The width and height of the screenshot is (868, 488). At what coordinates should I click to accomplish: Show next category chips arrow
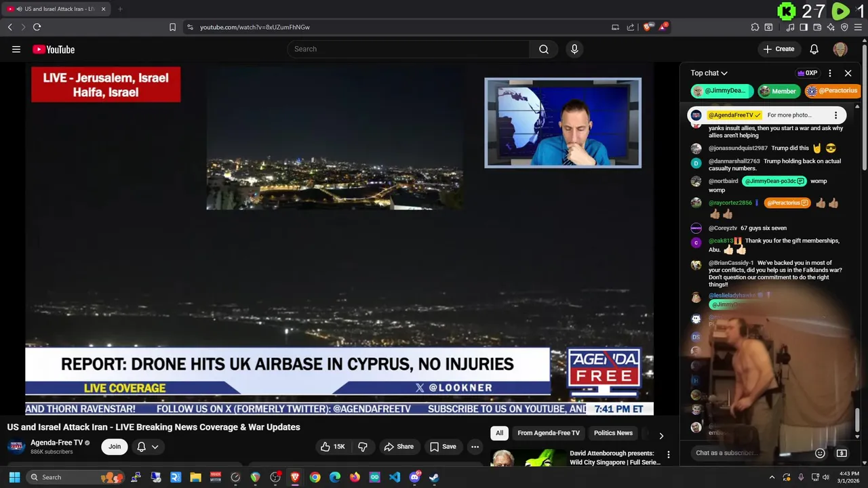coord(661,436)
